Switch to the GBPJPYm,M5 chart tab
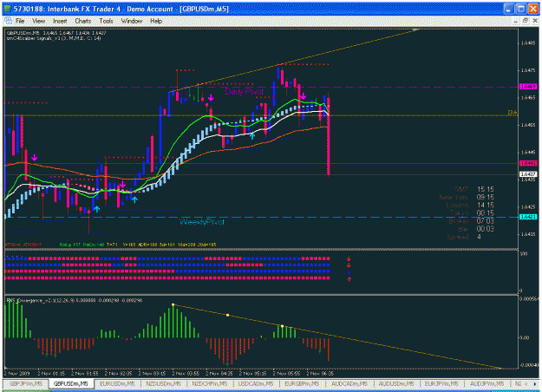This screenshot has width=542, height=392. [26, 383]
